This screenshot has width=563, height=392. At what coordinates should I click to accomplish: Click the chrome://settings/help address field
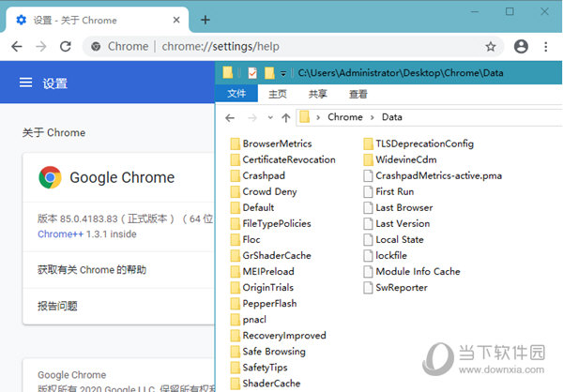tap(221, 46)
